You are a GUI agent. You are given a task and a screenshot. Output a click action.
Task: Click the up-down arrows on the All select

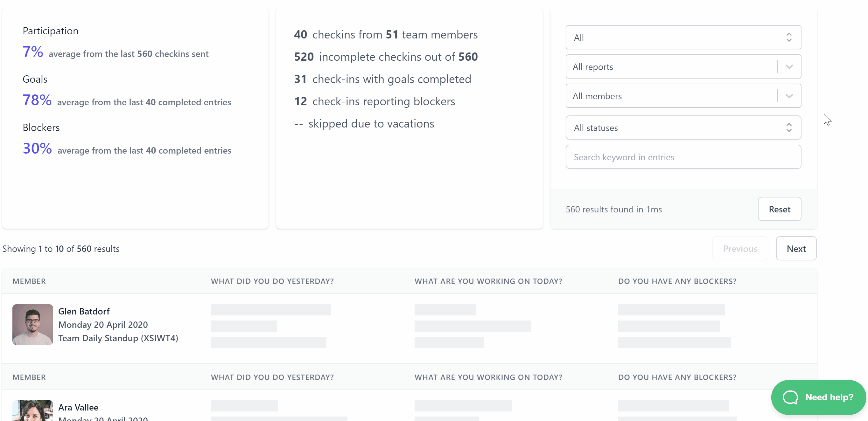coord(789,38)
